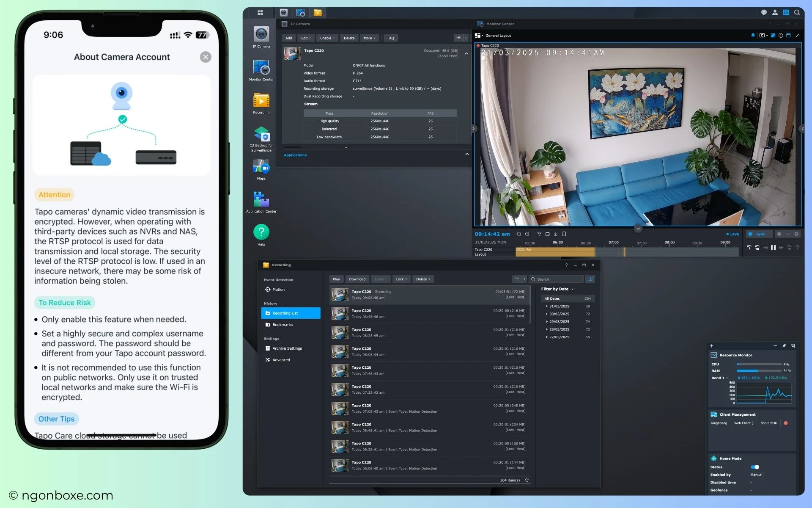Click Delete button in IP Camera

tap(349, 38)
